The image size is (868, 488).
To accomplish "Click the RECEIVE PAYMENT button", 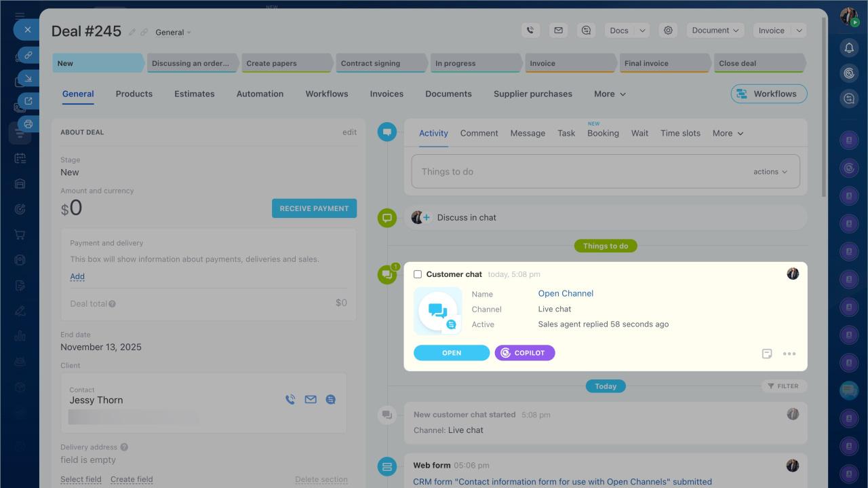I will click(x=314, y=208).
